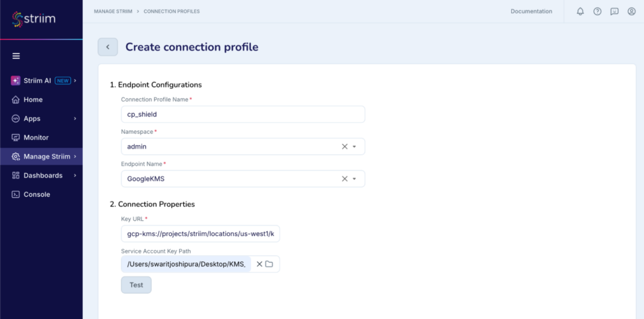The image size is (644, 319).
Task: Click the notifications bell icon
Action: 580,11
